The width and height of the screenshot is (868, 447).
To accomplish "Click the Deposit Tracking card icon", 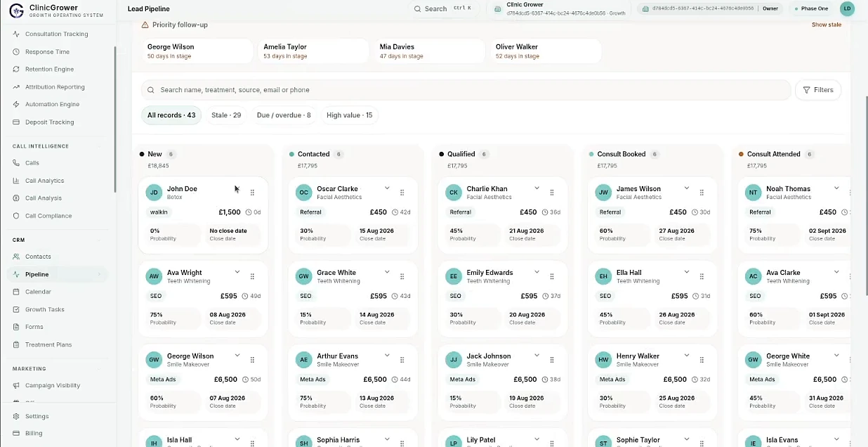I will click(16, 122).
